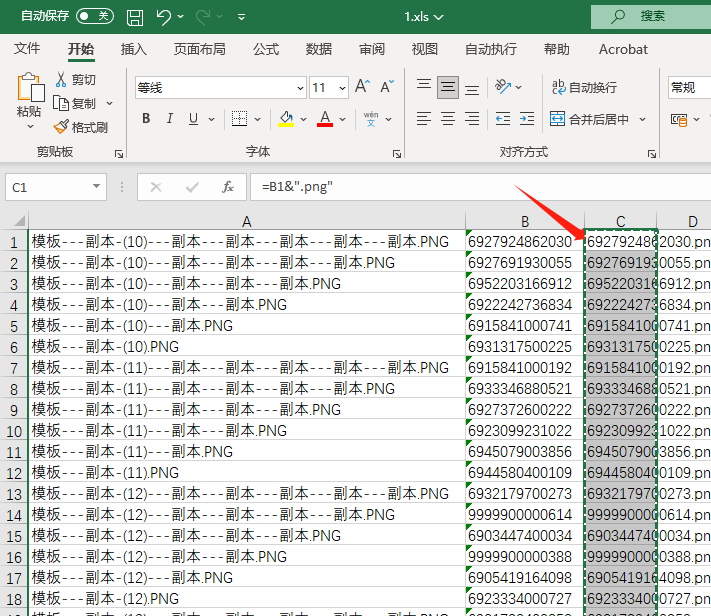Switch to the 视图 tab
Viewport: 711px width, 616px height.
(x=424, y=49)
